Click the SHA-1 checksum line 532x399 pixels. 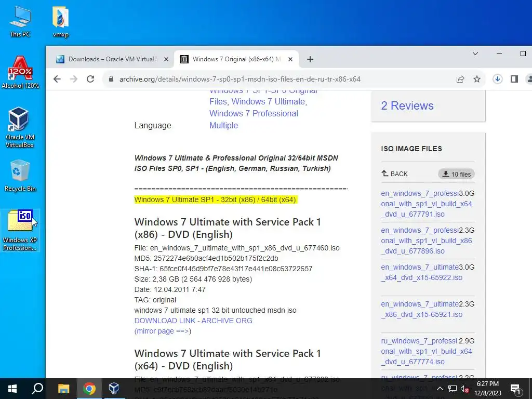(223, 269)
